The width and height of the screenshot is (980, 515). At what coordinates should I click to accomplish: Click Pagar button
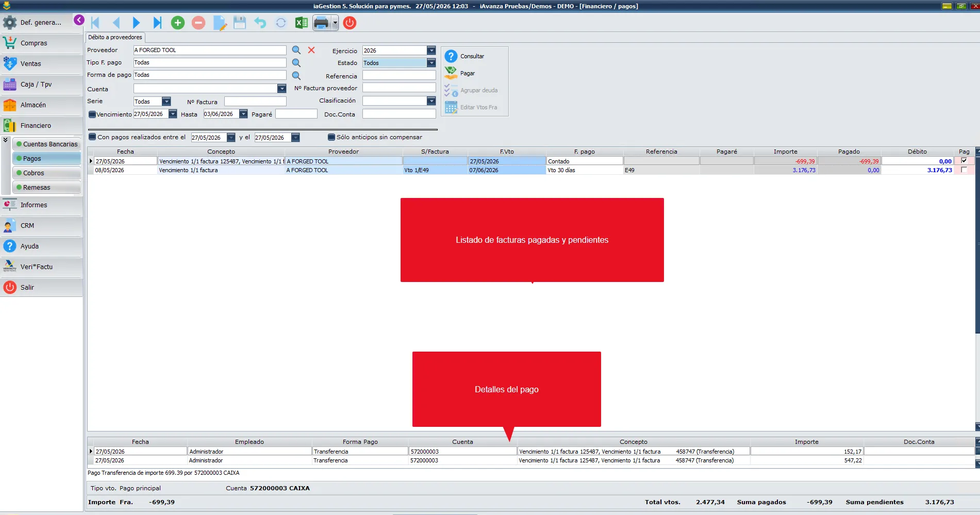pyautogui.click(x=460, y=73)
